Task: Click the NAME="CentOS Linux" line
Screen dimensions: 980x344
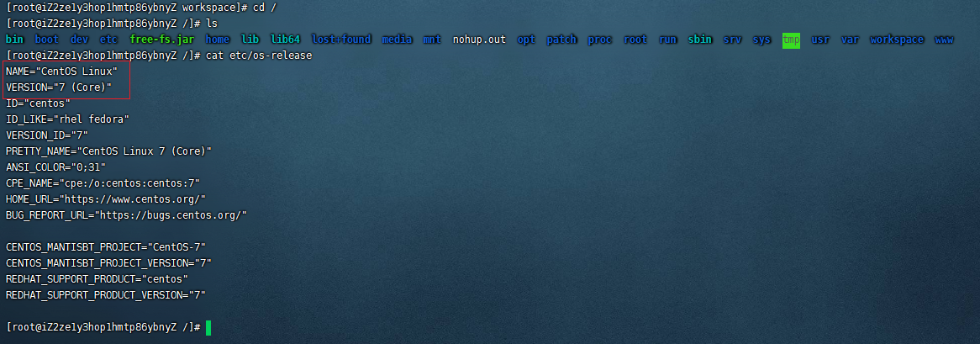Action: (62, 71)
